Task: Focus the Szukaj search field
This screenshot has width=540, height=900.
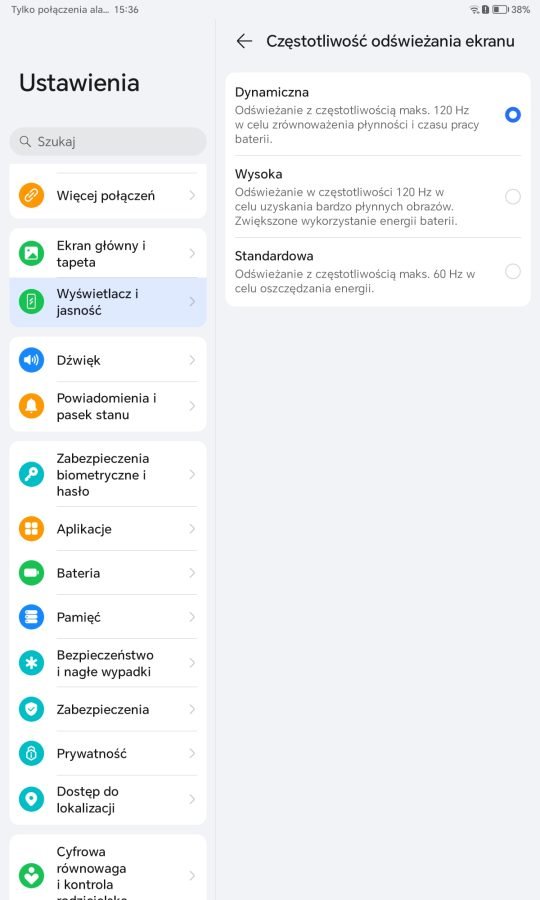Action: coord(108,141)
